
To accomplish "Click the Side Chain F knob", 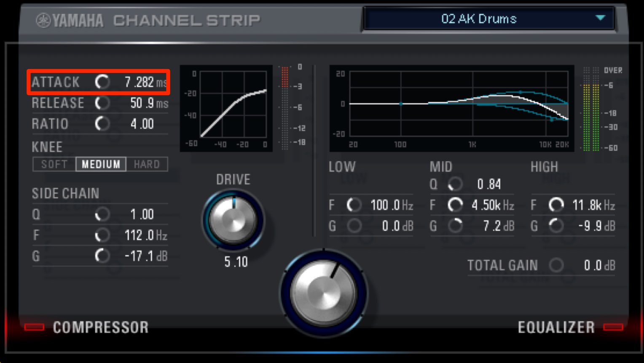I will [102, 235].
